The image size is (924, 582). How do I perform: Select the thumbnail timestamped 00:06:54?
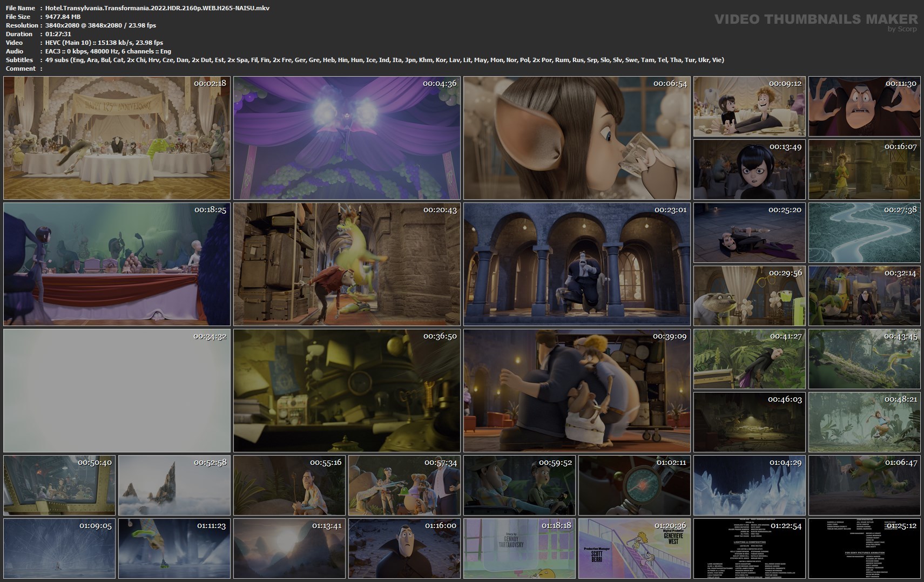(x=577, y=138)
